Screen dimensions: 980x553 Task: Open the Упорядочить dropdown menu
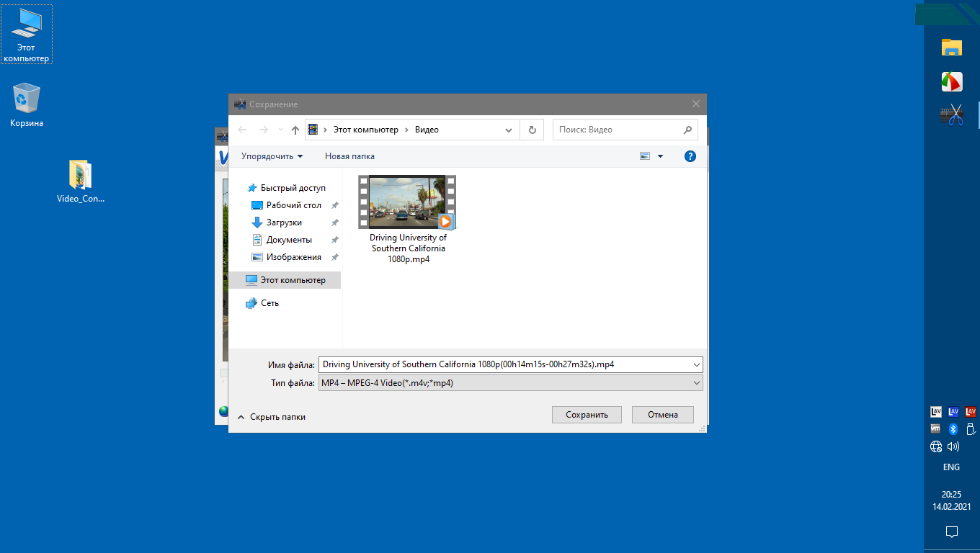click(272, 156)
